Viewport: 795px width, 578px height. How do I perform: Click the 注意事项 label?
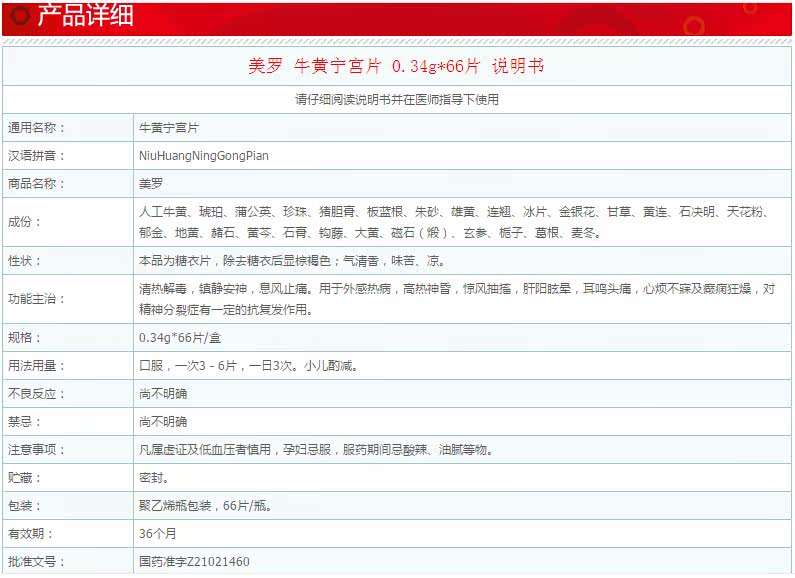tap(37, 450)
